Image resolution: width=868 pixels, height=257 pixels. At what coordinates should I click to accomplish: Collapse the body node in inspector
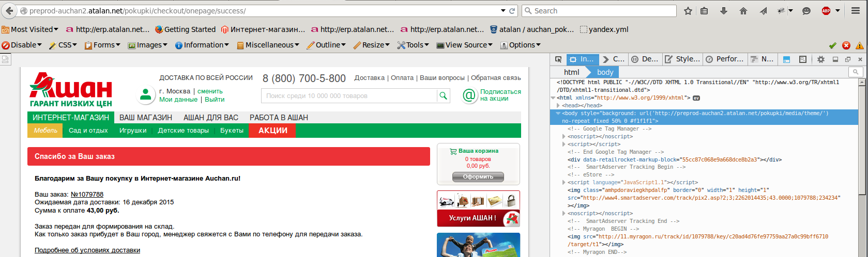(558, 113)
